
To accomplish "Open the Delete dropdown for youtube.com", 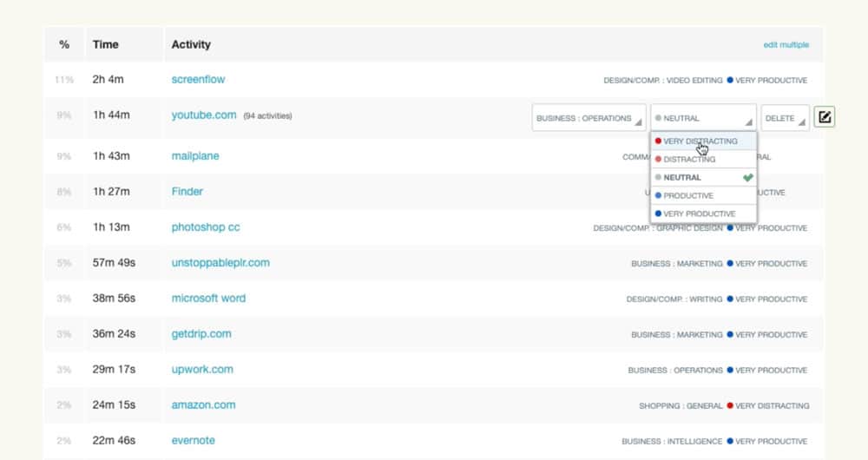I will (x=785, y=118).
